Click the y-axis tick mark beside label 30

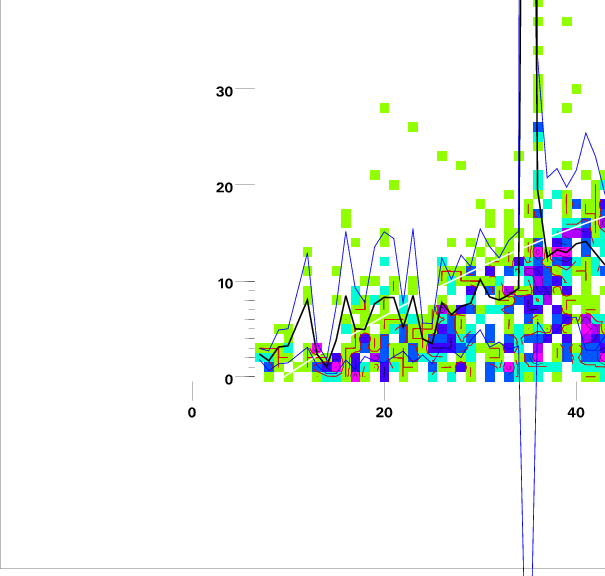tap(246, 90)
